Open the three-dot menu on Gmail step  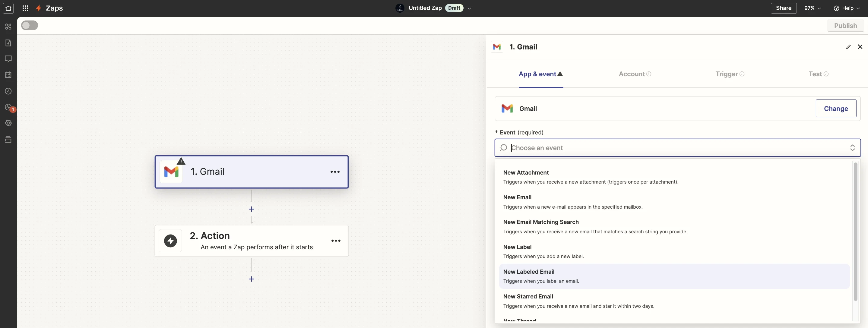tap(334, 172)
